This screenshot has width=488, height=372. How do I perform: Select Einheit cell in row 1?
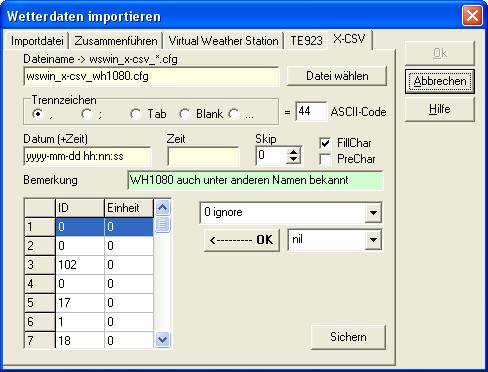129,227
